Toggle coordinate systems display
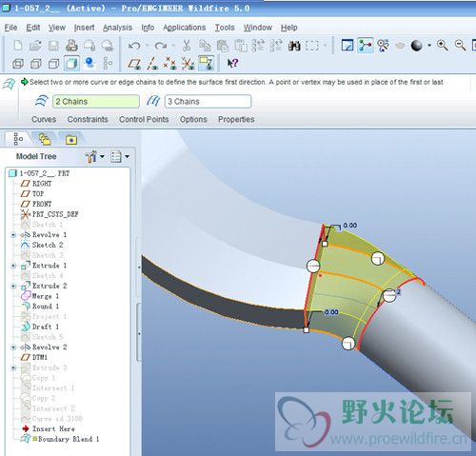476x456 pixels. (188, 64)
